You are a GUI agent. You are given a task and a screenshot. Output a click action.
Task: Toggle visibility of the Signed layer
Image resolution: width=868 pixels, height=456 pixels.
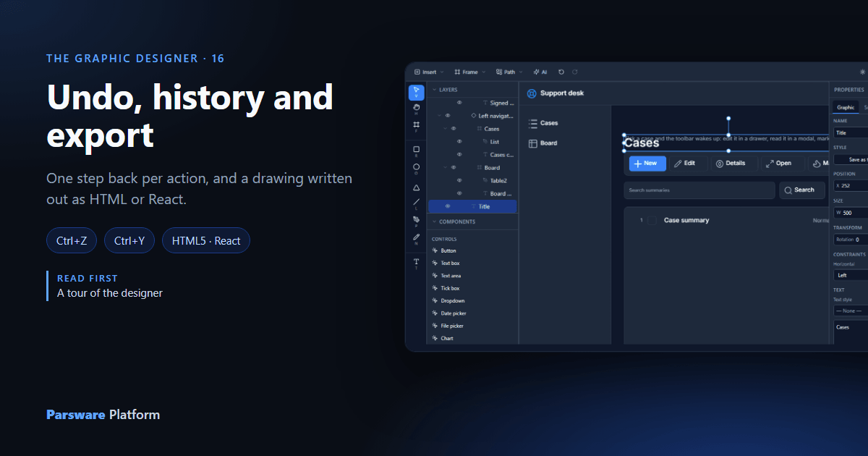[459, 103]
